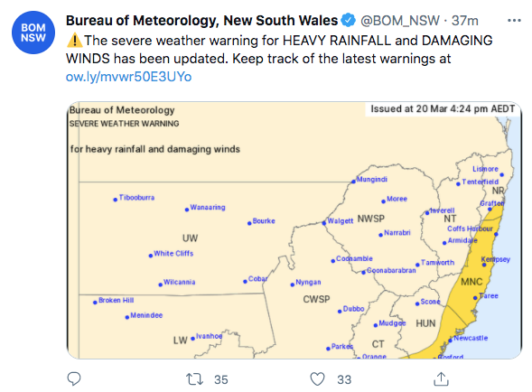This screenshot has width=532, height=392.
Task: View the likes count 33
Action: (344, 379)
